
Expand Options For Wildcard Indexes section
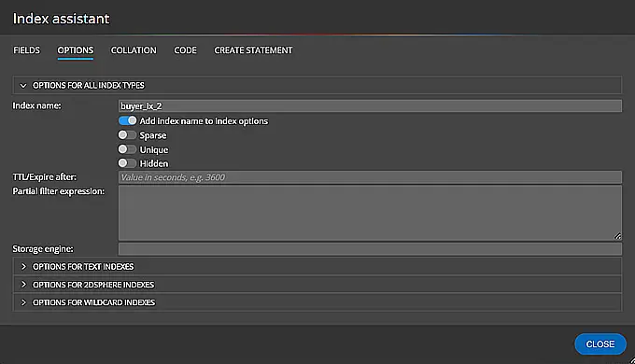coord(317,302)
